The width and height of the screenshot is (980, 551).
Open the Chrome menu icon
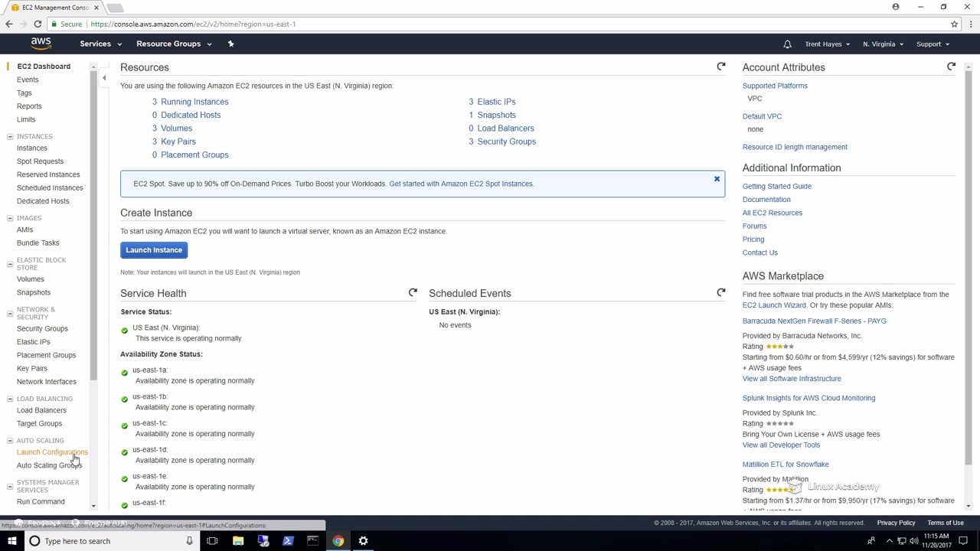pyautogui.click(x=970, y=24)
